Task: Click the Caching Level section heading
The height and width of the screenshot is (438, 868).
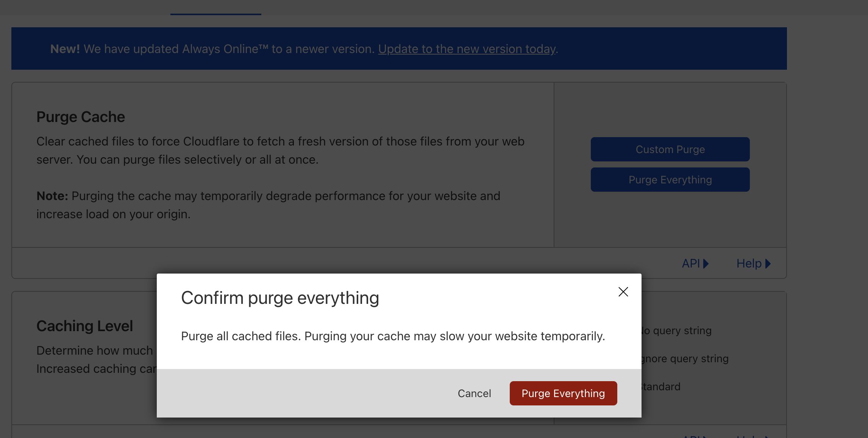Action: pos(84,326)
